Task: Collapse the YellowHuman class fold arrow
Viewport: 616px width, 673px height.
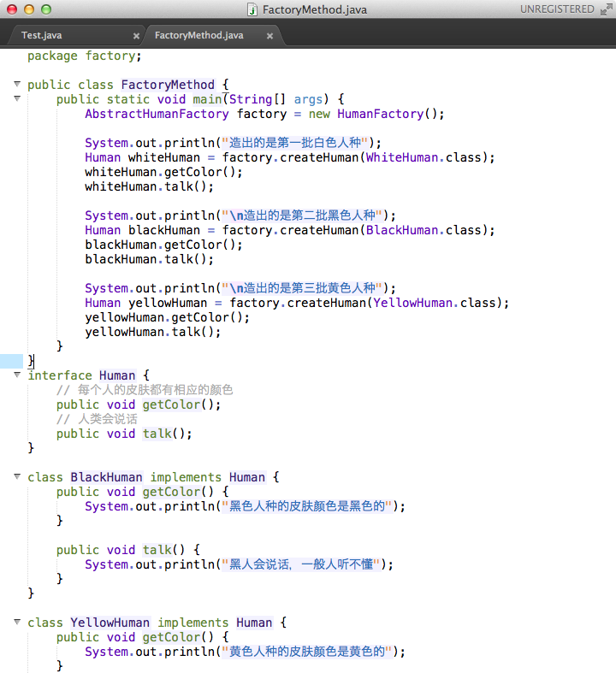Action: click(17, 622)
